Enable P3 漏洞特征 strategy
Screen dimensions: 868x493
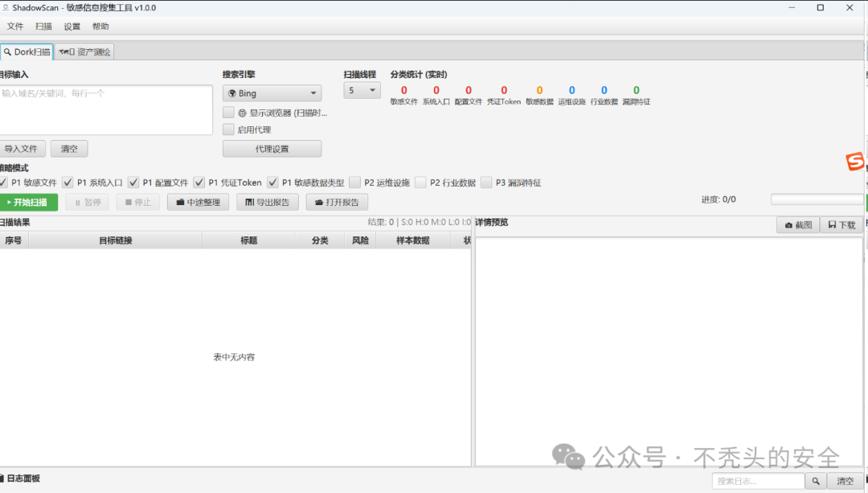tap(486, 183)
